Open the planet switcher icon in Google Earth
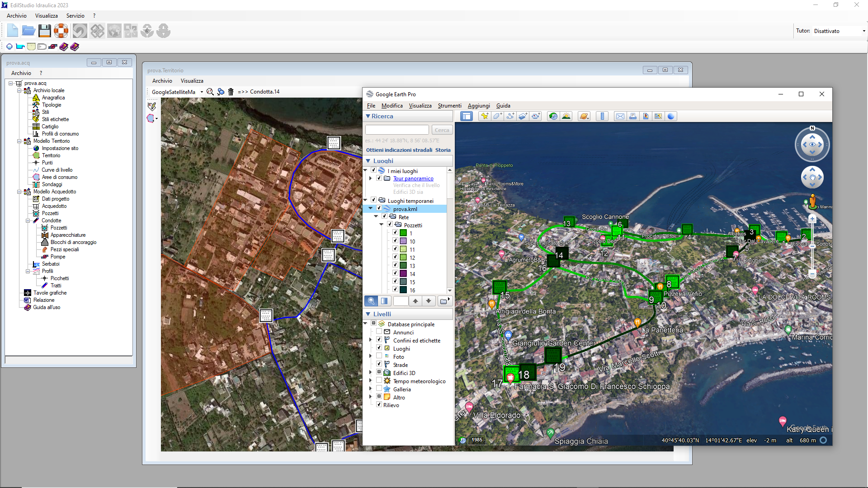868x488 pixels. click(584, 116)
